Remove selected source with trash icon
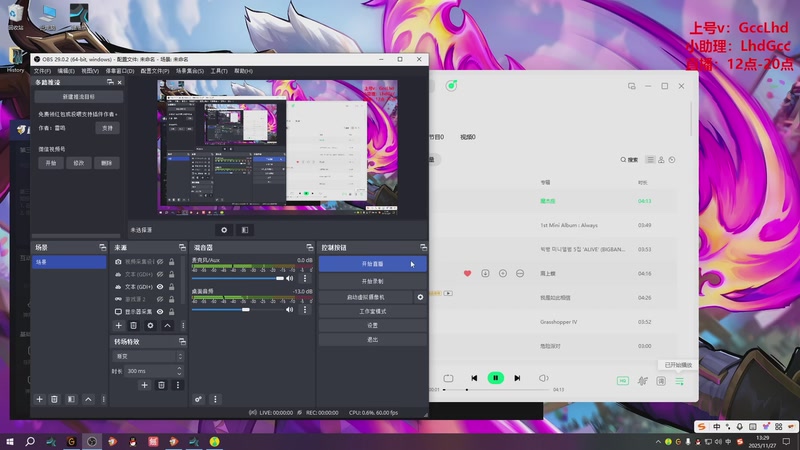 click(133, 326)
